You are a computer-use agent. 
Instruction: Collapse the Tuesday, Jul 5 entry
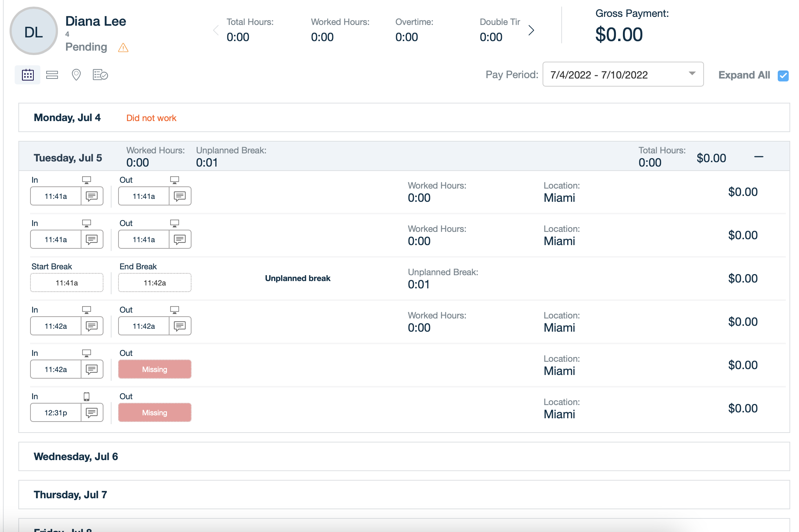click(x=758, y=157)
